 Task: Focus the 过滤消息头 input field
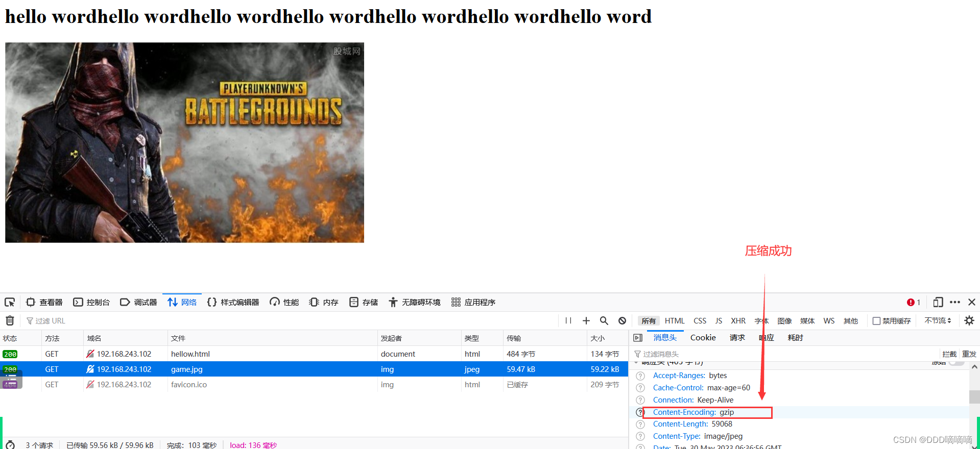(x=785, y=354)
